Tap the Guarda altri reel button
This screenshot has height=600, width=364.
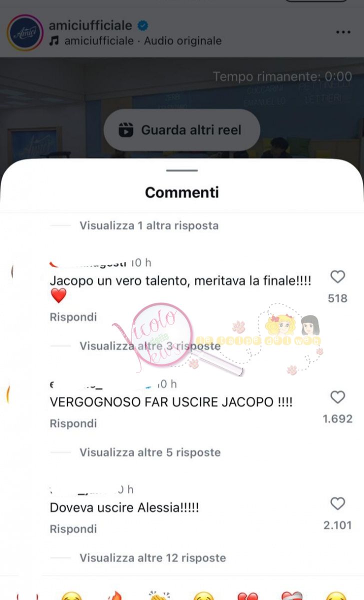181,130
